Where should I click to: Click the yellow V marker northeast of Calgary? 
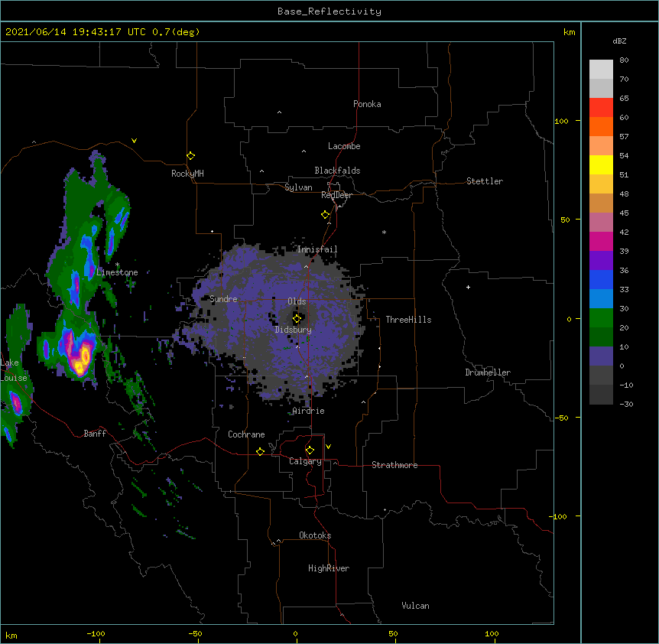pyautogui.click(x=328, y=447)
